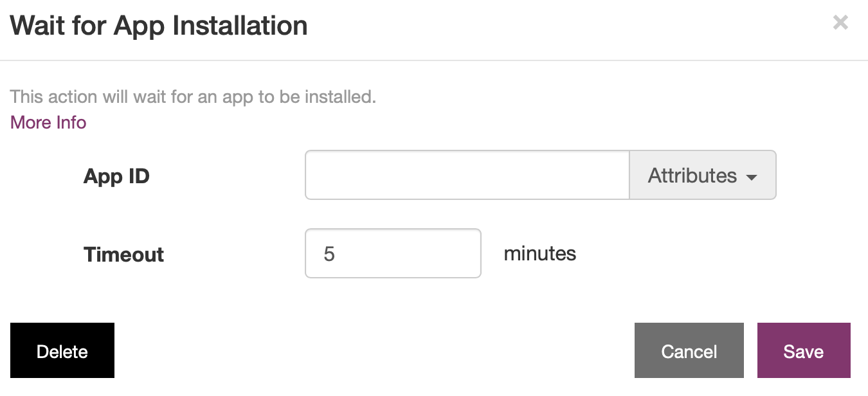Click the left edge of App ID input
The image size is (868, 396).
[315, 175]
